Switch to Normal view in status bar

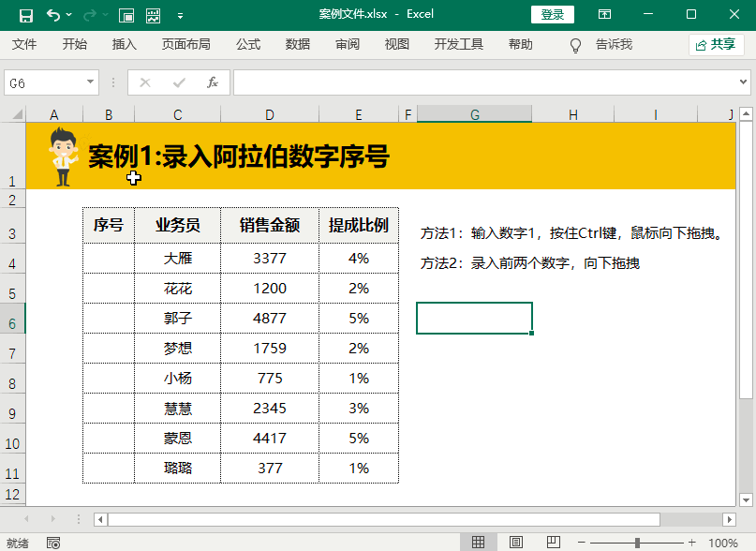coord(478,543)
